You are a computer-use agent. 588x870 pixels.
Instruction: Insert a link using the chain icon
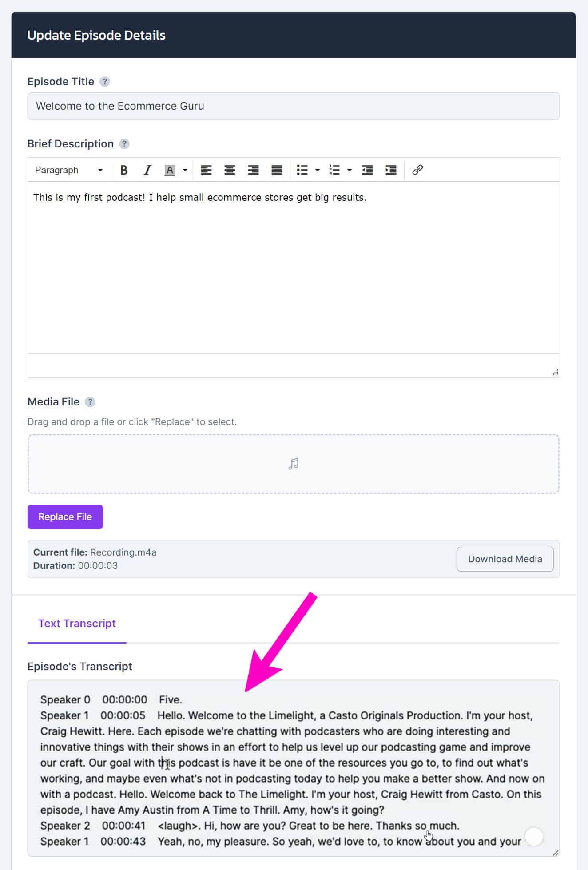(x=417, y=170)
